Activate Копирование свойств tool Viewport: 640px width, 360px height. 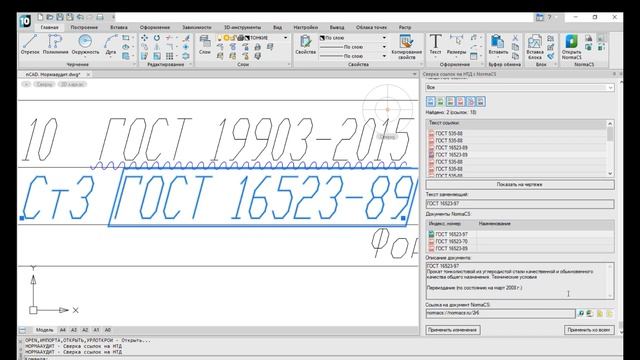[407, 47]
